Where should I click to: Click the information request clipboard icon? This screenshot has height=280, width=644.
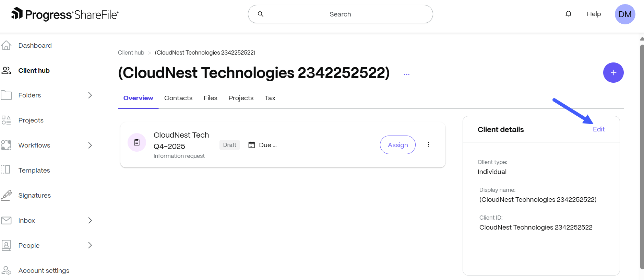pos(137,142)
